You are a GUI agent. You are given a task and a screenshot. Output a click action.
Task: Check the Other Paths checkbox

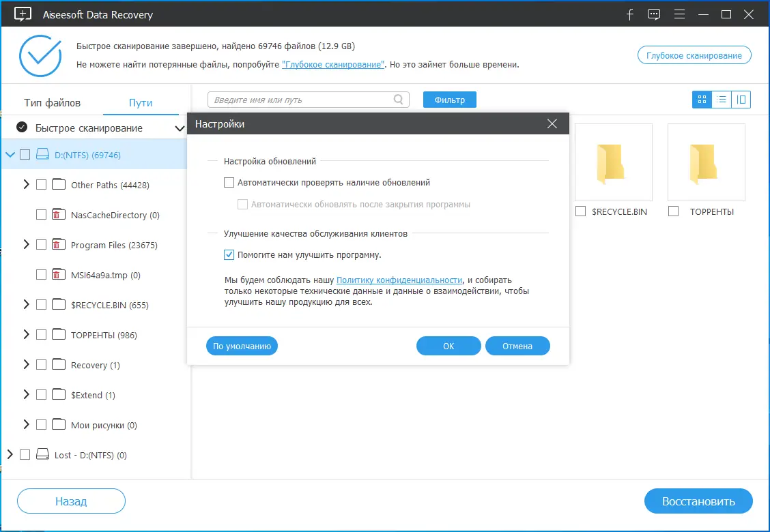point(41,185)
